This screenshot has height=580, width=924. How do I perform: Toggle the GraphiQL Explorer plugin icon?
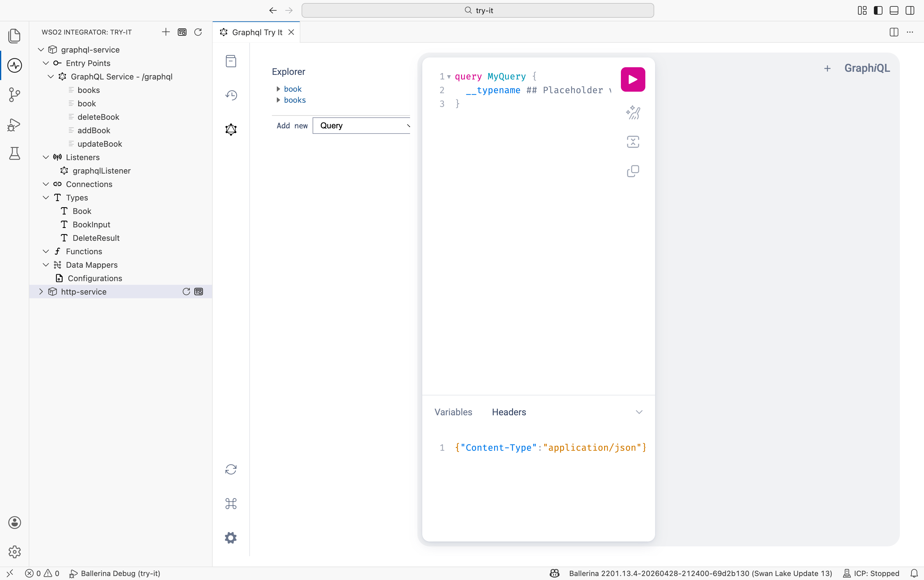tap(231, 129)
